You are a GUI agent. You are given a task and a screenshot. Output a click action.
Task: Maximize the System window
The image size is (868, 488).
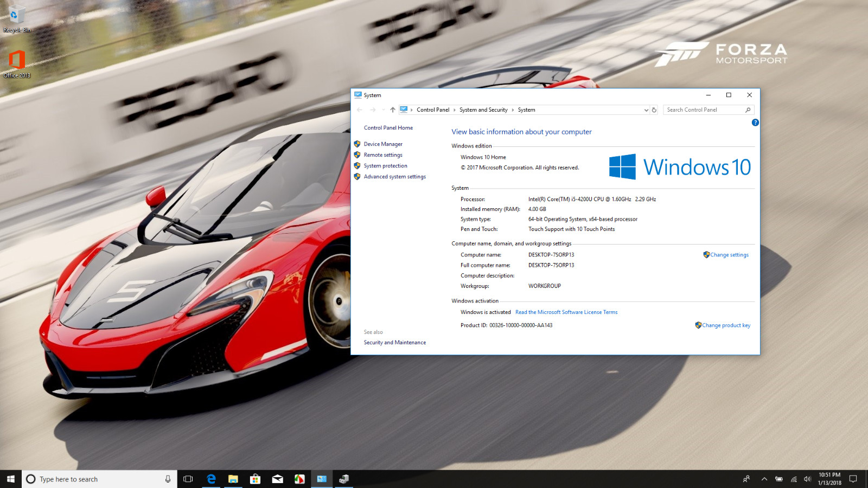729,95
